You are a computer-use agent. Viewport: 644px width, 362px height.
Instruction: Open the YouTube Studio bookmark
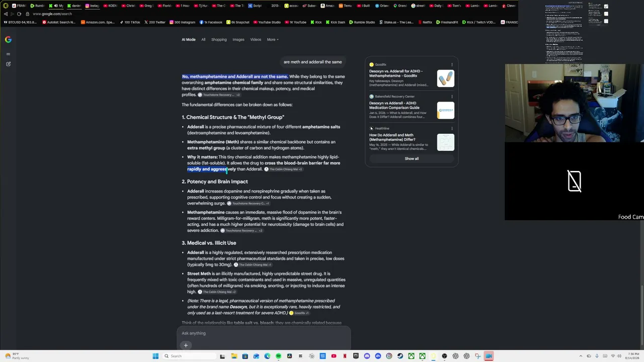click(x=267, y=22)
